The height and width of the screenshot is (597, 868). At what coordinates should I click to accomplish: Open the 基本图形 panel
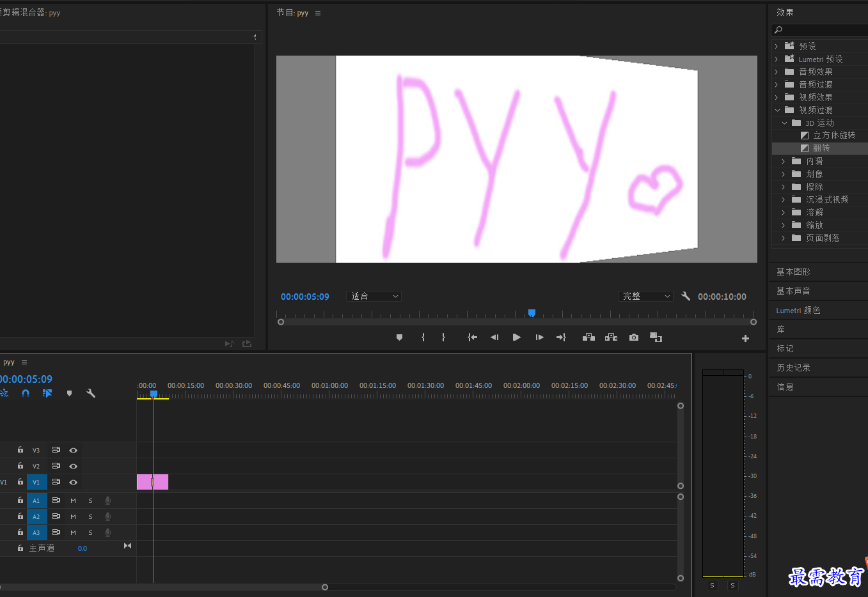coord(793,272)
